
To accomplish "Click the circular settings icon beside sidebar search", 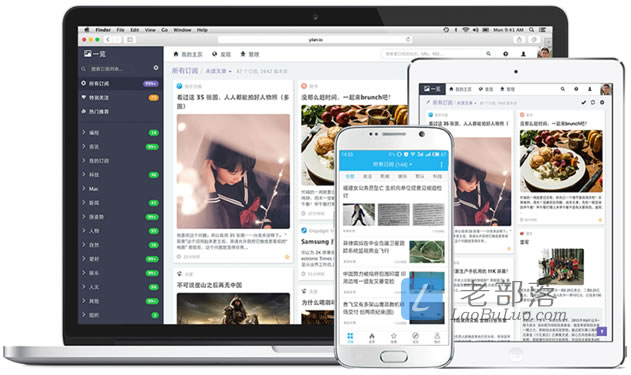I will pyautogui.click(x=156, y=68).
